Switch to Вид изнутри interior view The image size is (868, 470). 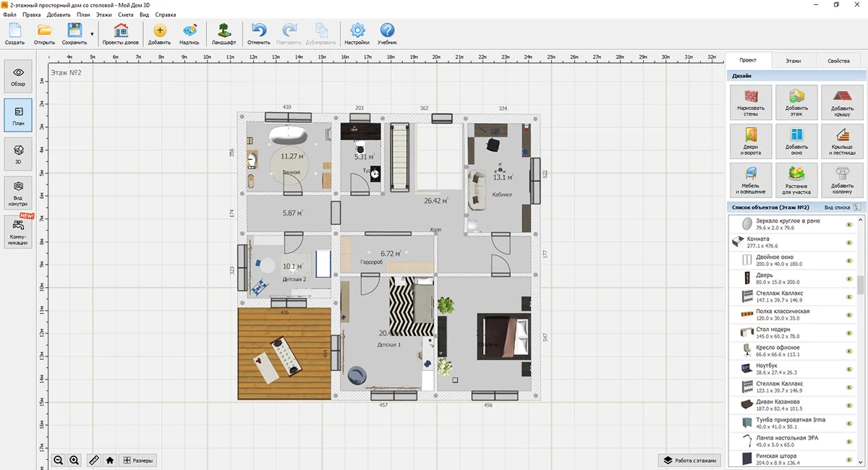click(x=18, y=194)
